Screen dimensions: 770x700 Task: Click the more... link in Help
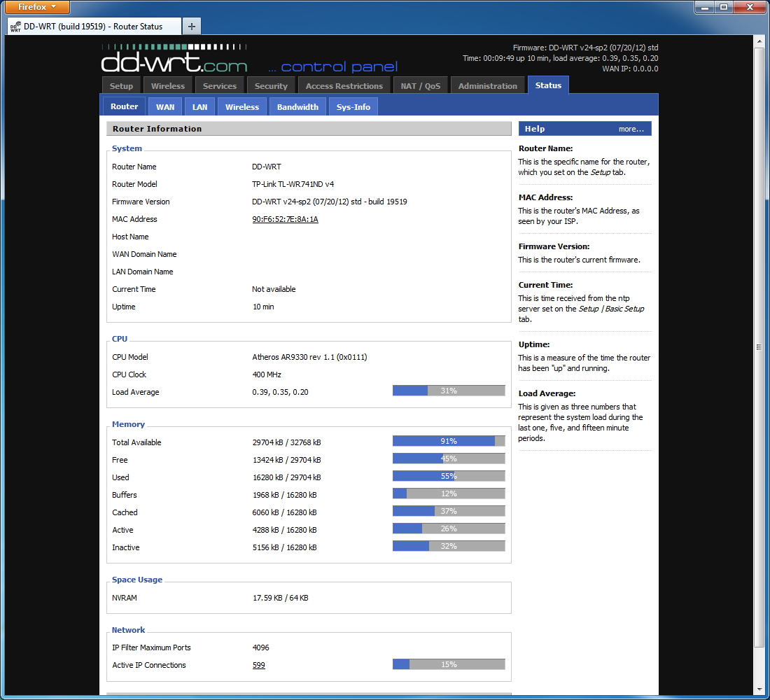(x=631, y=129)
